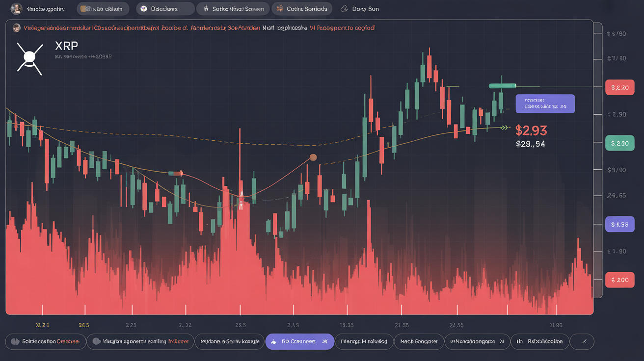Click the icon in the second bottom pill
The image size is (644, 361).
coord(96,341)
